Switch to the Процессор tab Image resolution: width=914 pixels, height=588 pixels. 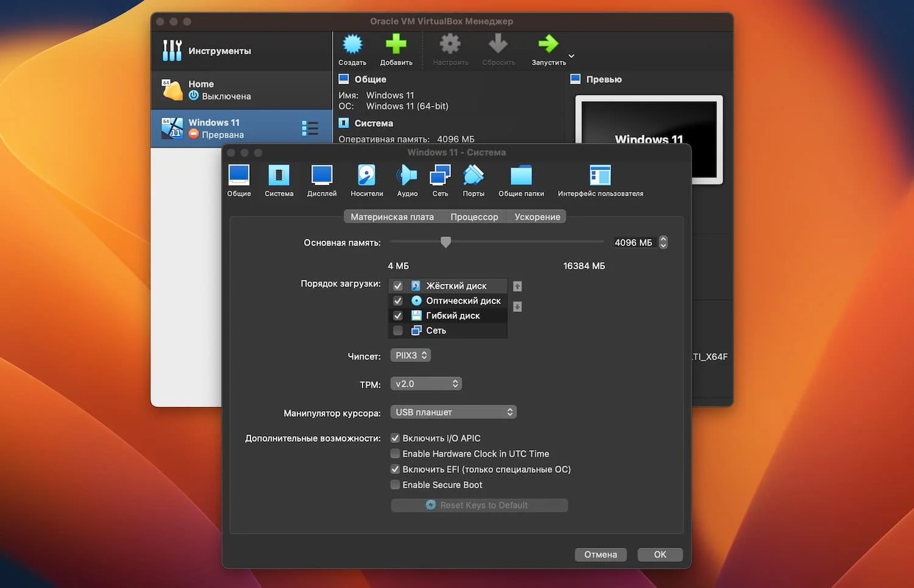click(474, 217)
